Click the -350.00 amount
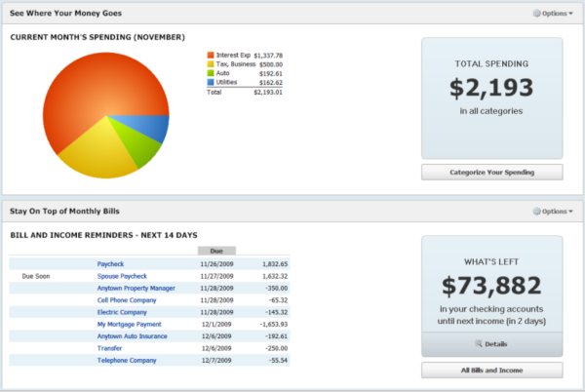This screenshot has width=585, height=392. point(277,289)
